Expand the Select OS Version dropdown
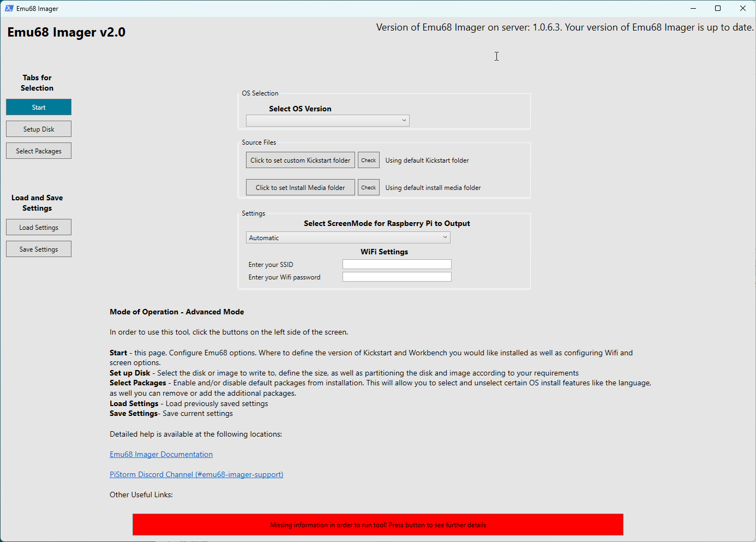 (x=327, y=121)
